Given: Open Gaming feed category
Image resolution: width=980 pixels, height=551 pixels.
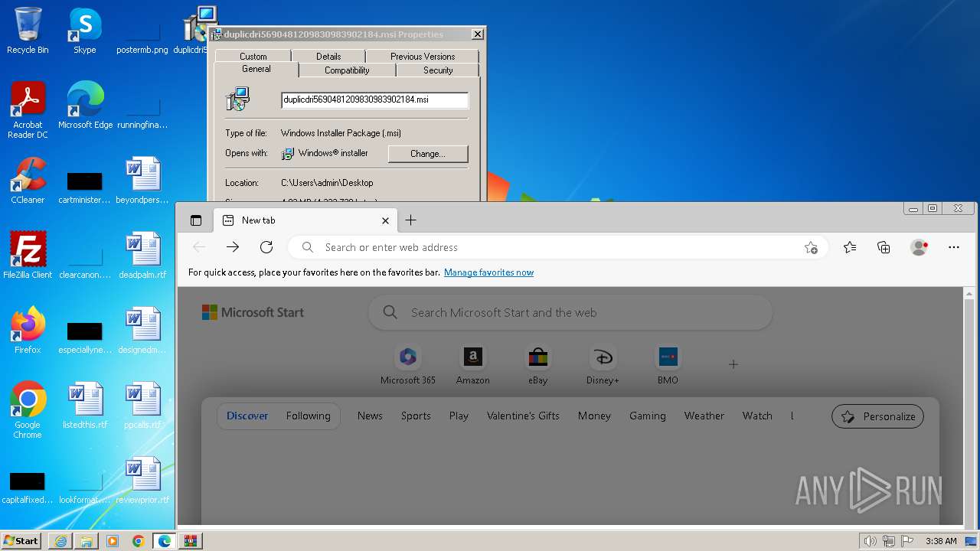Looking at the screenshot, I should [x=648, y=416].
